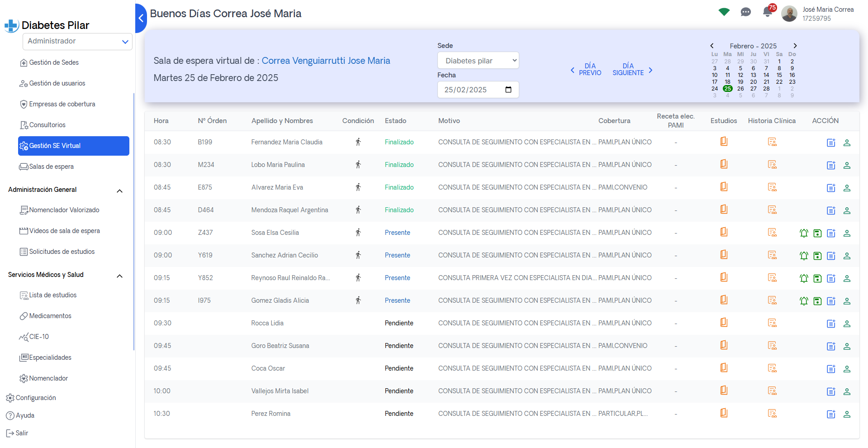Open Configuración in the sidebar
Image resolution: width=868 pixels, height=448 pixels.
[31, 398]
